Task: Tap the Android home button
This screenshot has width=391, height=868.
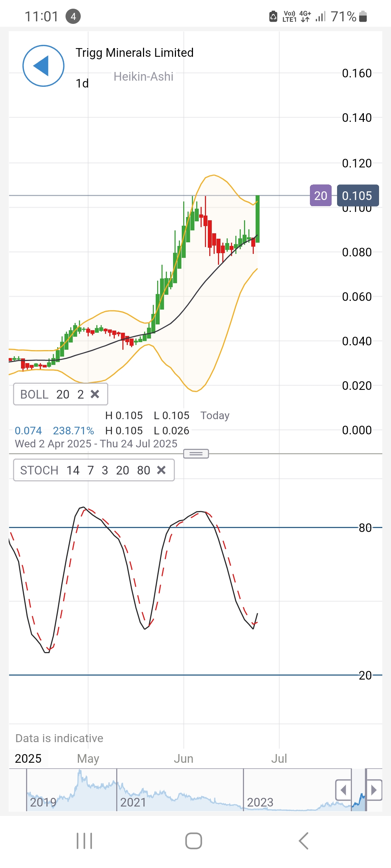Action: [194, 841]
